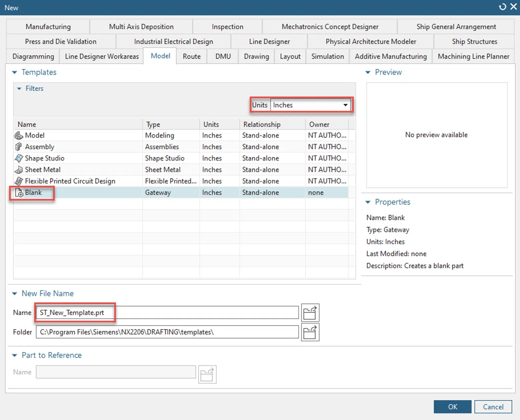Click the Model template icon
This screenshot has width=520, height=420.
[19, 135]
